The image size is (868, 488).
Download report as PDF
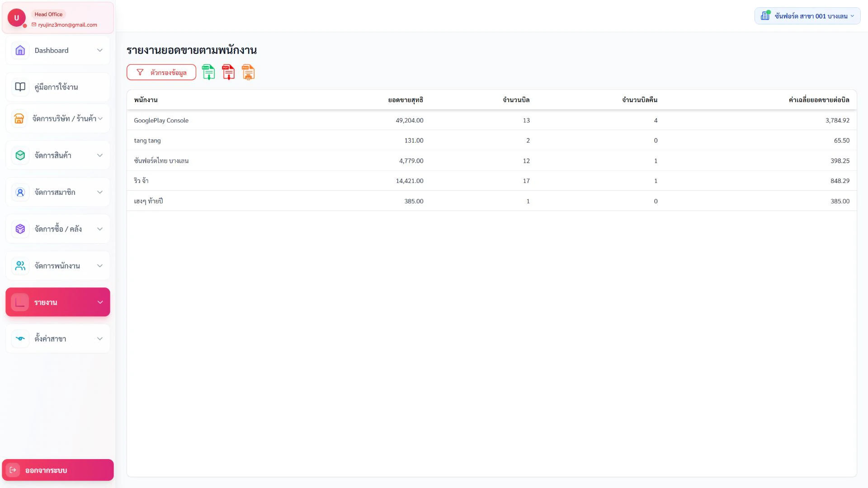click(228, 72)
